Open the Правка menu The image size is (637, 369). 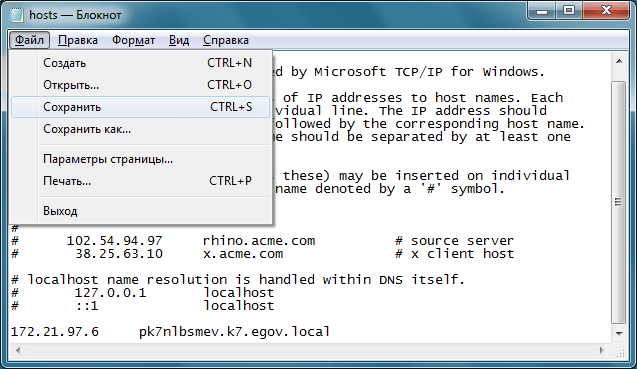[78, 40]
